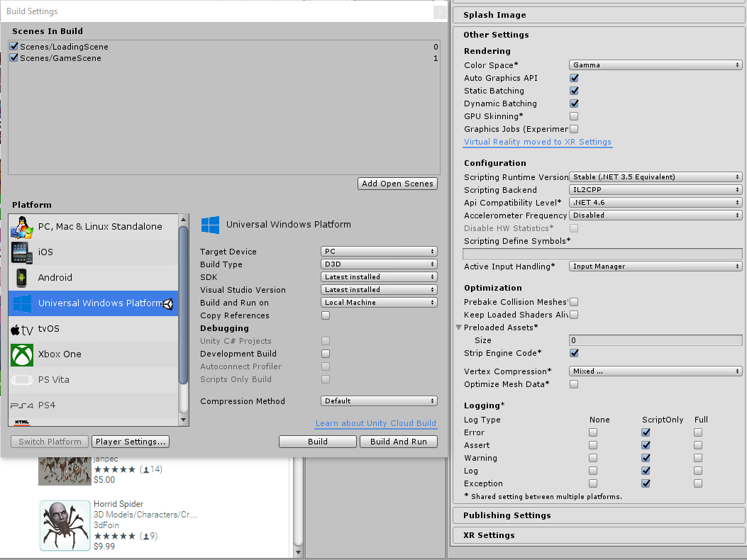Expand the Publishing Settings section
Image resolution: width=747 pixels, height=560 pixels.
pos(598,515)
